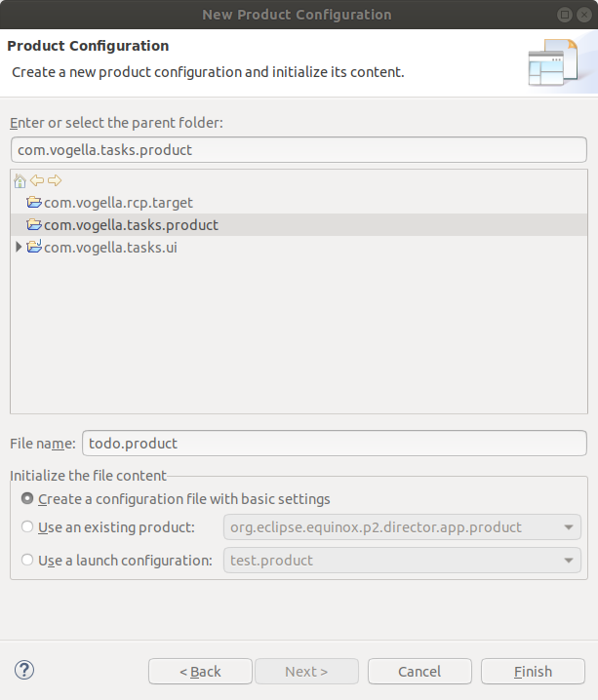Select the 'Use an existing product' option
The width and height of the screenshot is (598, 700).
click(27, 526)
